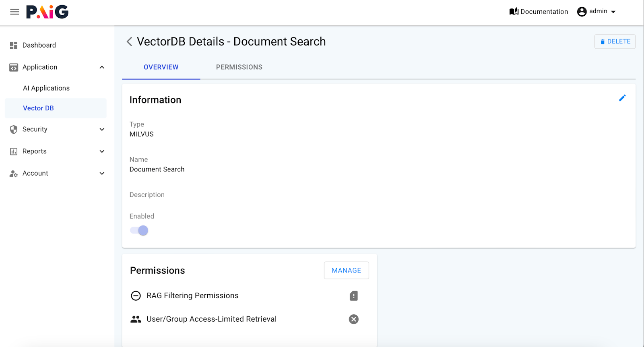Edit Information using the pencil icon
Screen dimensions: 644x347
(x=622, y=98)
